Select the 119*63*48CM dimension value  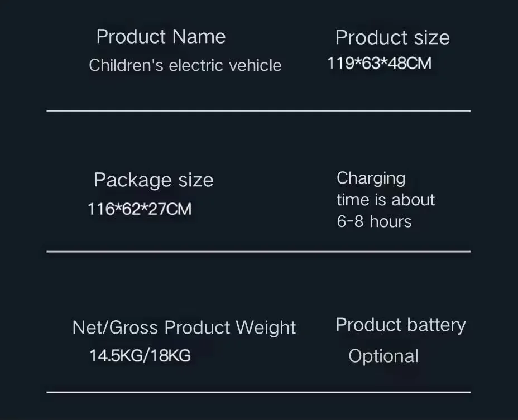(x=379, y=63)
